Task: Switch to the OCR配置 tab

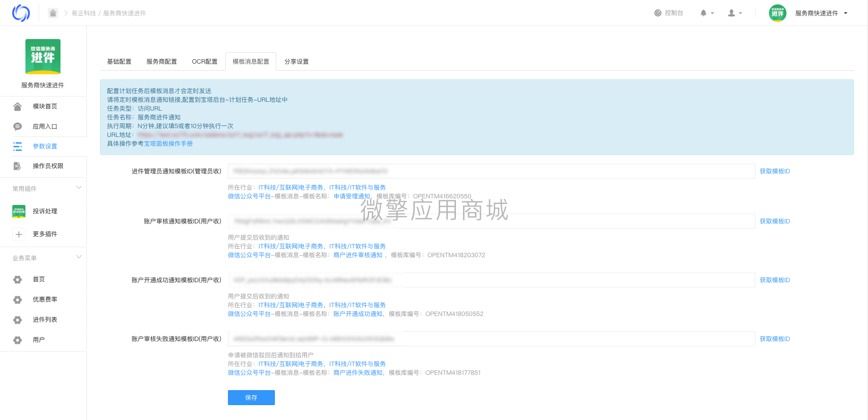Action: (204, 61)
